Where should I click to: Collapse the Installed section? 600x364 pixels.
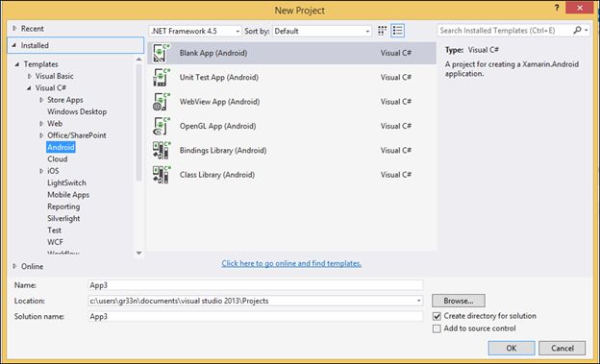[14, 45]
